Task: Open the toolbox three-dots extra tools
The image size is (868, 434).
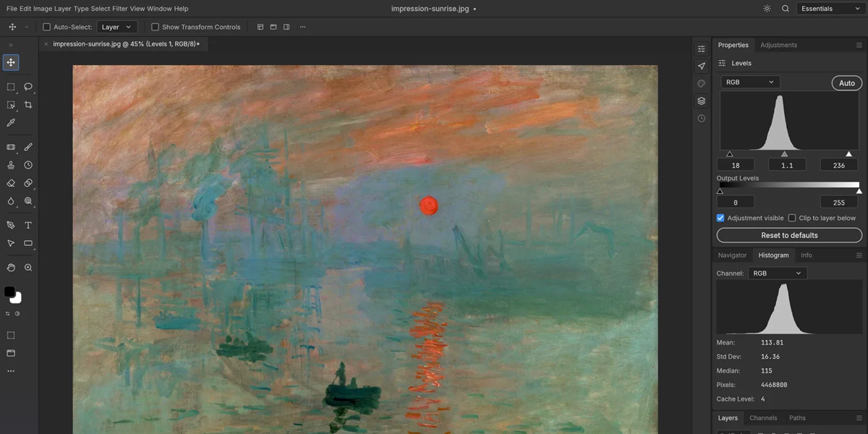Action: pos(11,371)
